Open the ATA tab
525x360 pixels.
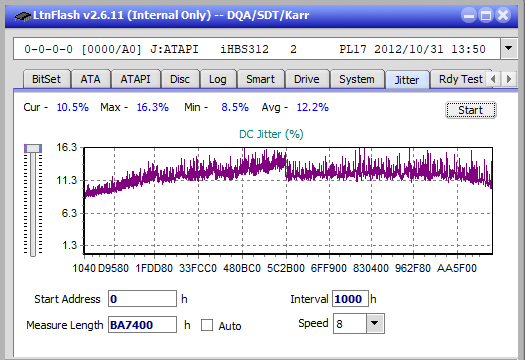coord(90,79)
